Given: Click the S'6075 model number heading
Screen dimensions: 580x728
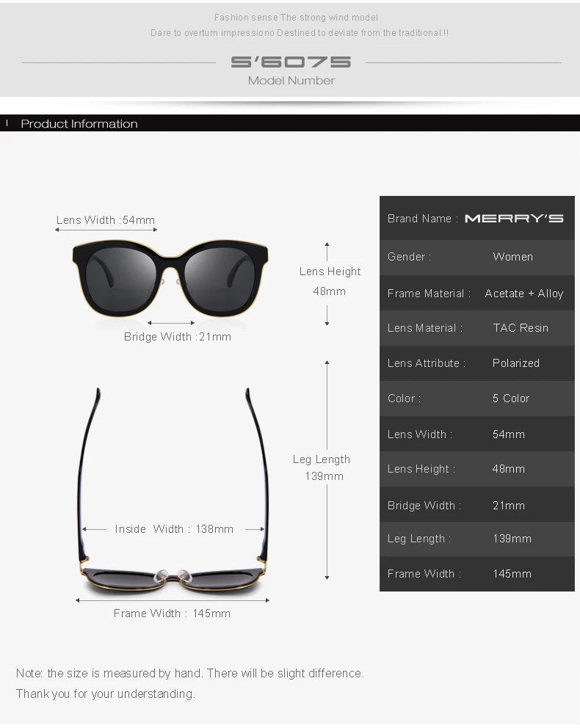Looking at the screenshot, I should point(291,62).
